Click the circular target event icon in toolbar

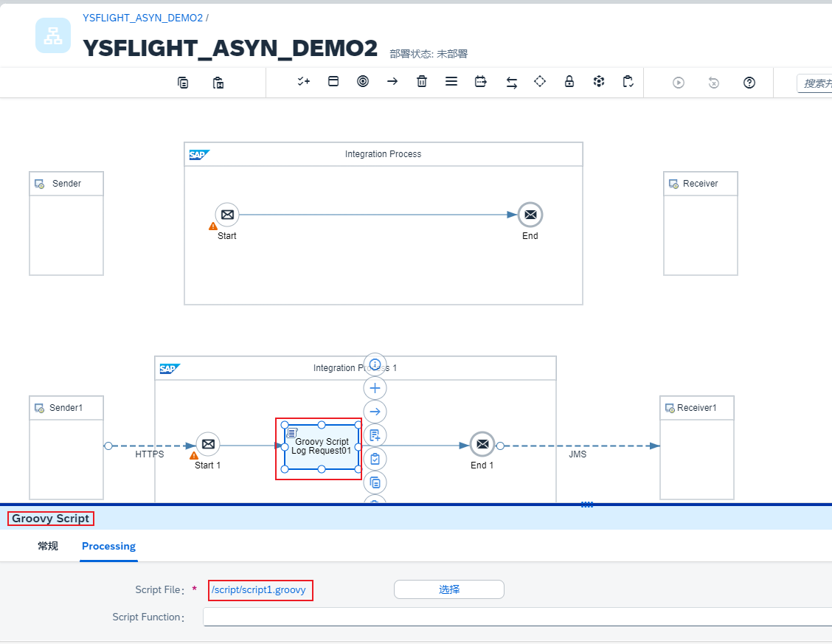[x=363, y=82]
